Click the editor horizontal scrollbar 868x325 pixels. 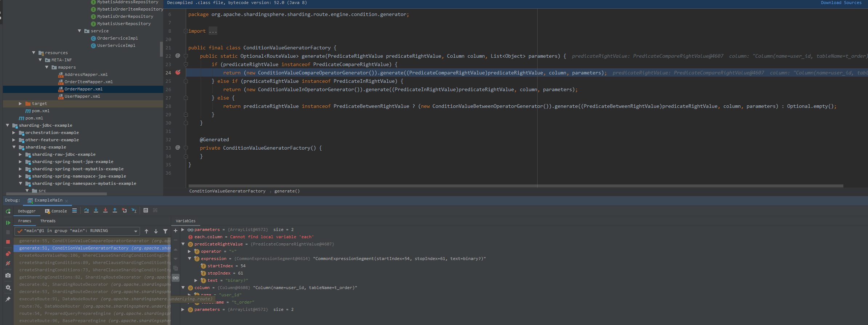(516, 186)
